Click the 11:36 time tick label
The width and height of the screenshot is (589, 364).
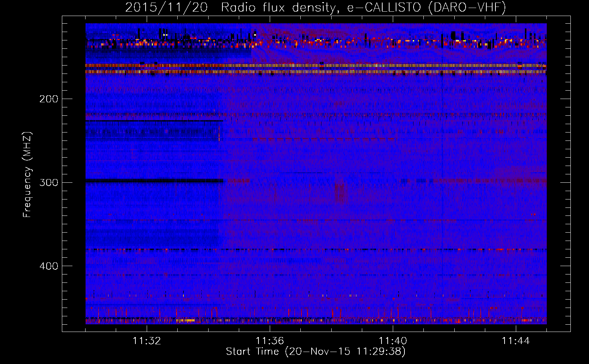[270, 341]
